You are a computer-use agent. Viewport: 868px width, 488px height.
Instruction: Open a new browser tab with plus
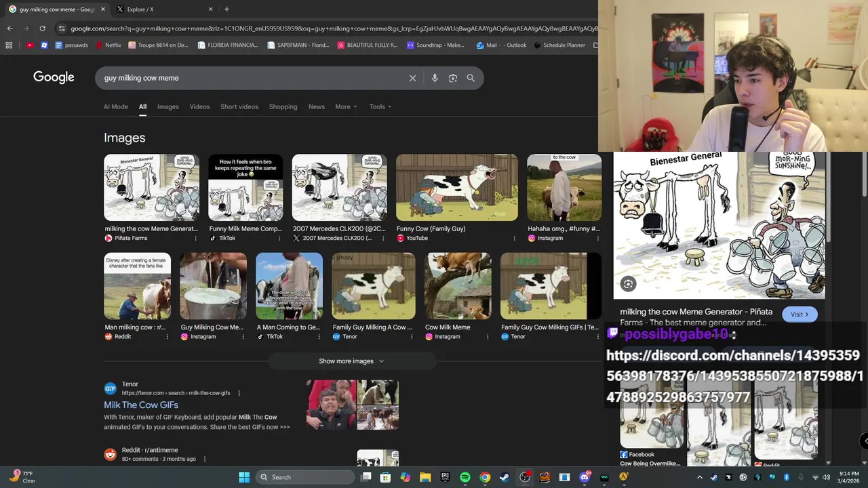coord(226,9)
